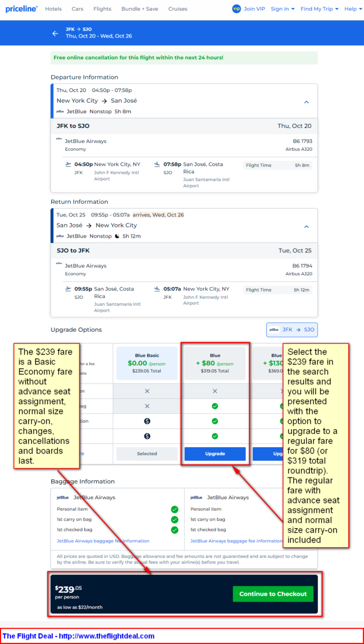
Task: Click the Selected button under Blue Basic
Action: tap(147, 454)
